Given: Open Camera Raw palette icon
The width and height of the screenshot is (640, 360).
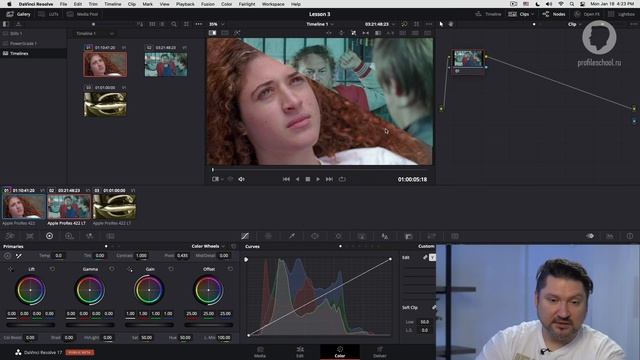Looking at the screenshot, I should pyautogui.click(x=10, y=236).
